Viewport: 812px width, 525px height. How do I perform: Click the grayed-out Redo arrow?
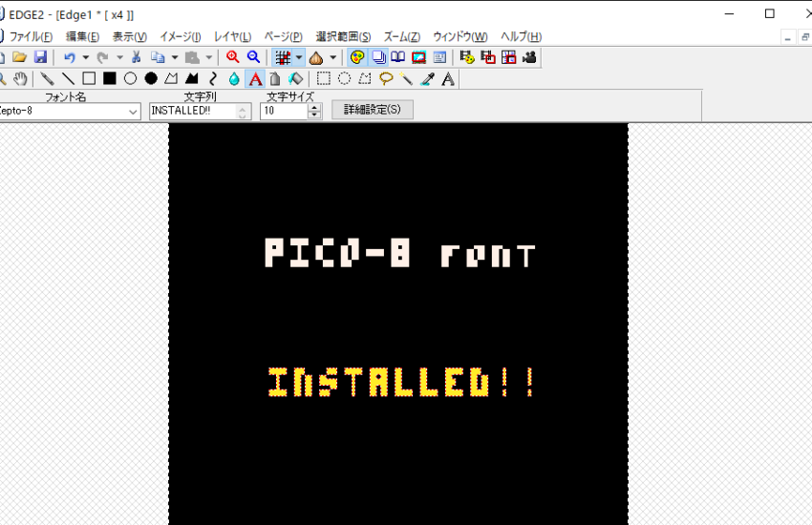point(103,57)
